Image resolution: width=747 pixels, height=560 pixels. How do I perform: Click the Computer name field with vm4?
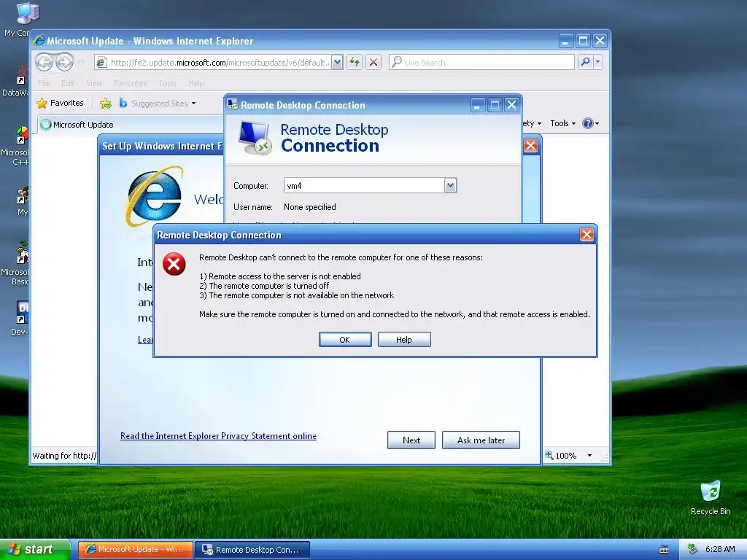pos(365,185)
